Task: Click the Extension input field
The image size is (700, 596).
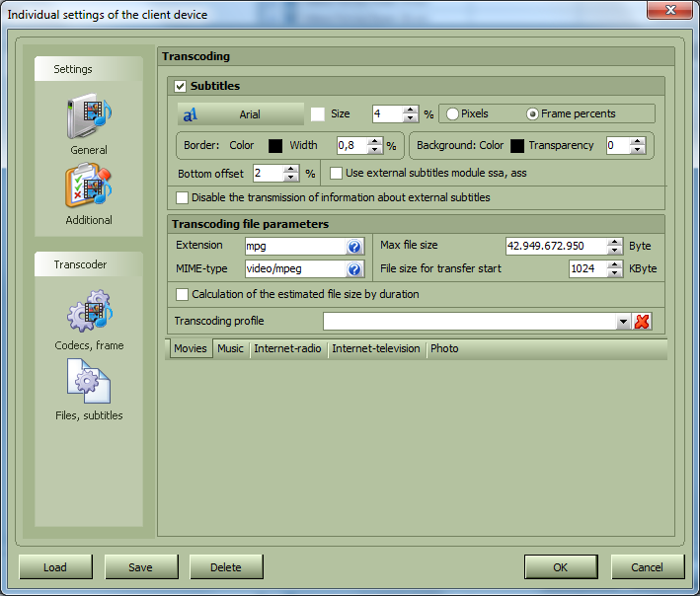Action: (295, 247)
